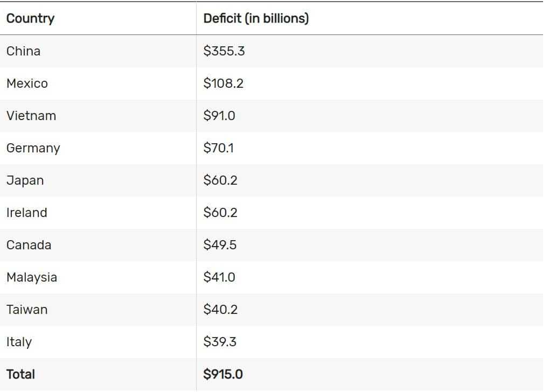The image size is (549, 392).
Task: Select the Malaysia country cell
Action: click(x=31, y=277)
